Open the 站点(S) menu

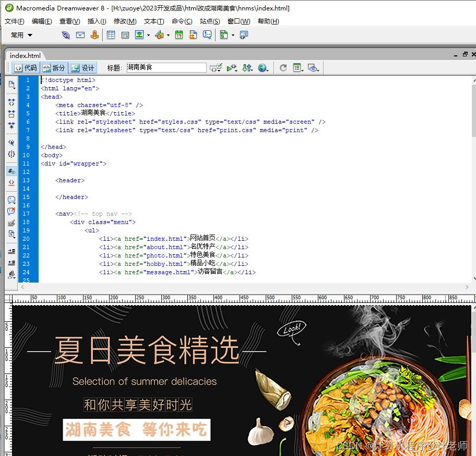pos(210,21)
